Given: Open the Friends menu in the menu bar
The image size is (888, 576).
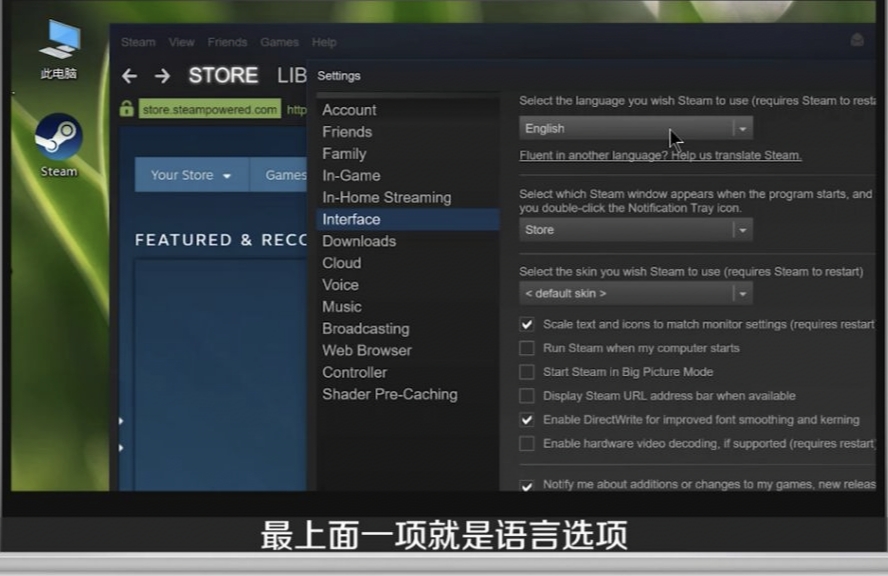Looking at the screenshot, I should point(227,42).
